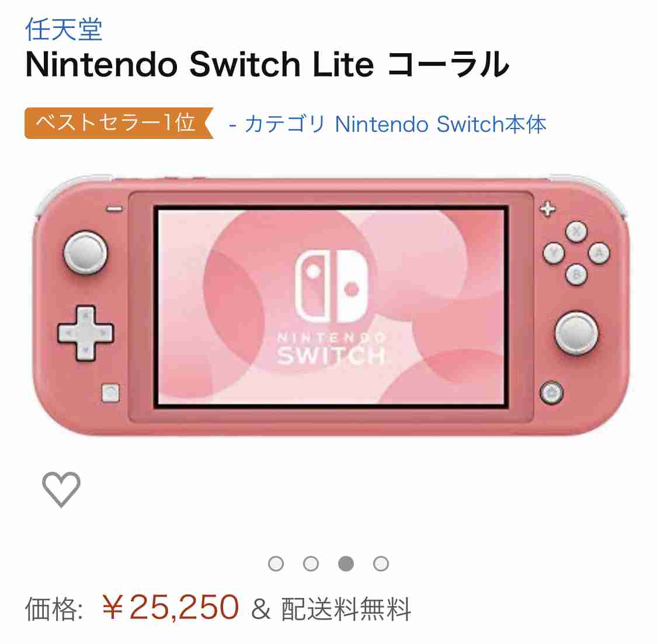The height and width of the screenshot is (644, 657).
Task: Click the right analog stick in the image
Action: click(576, 333)
